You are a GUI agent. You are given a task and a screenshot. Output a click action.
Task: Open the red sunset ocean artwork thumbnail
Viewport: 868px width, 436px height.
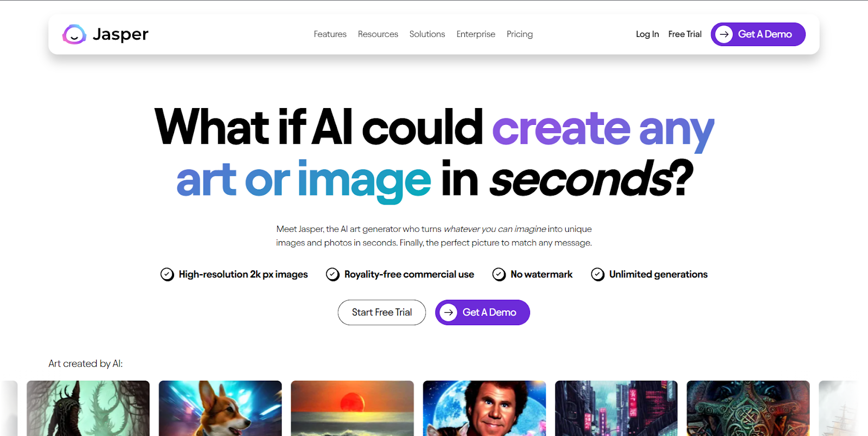point(352,408)
